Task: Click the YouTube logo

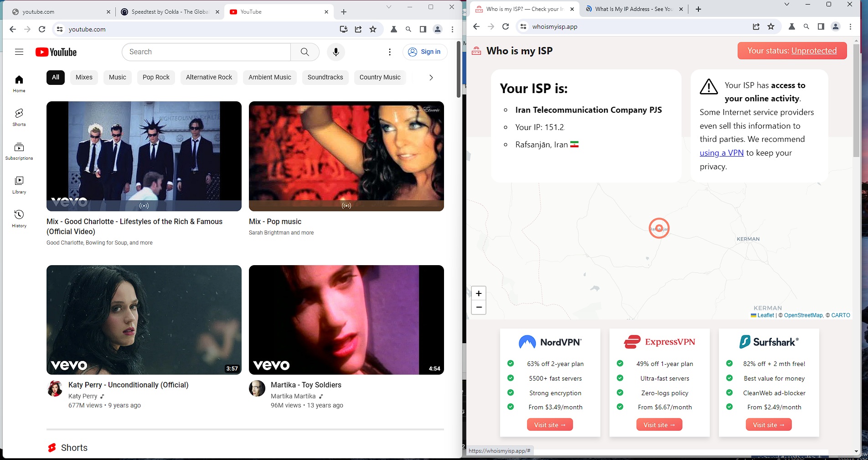Action: click(x=56, y=52)
